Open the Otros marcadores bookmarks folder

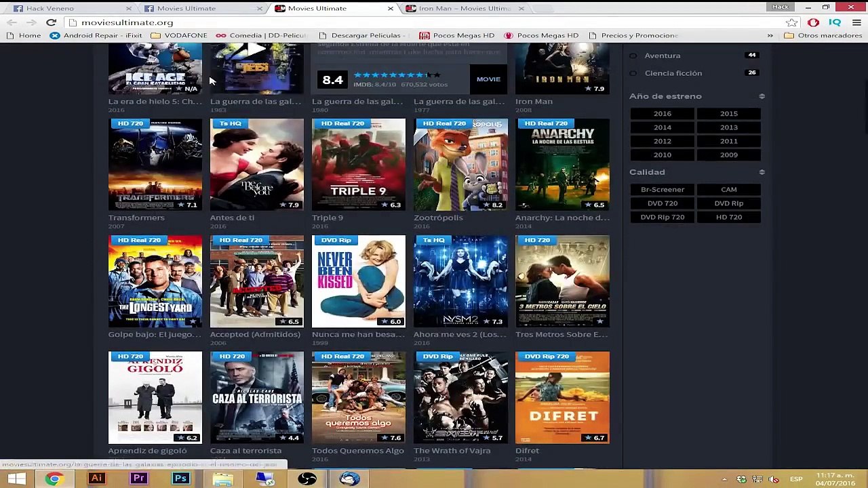(x=823, y=35)
